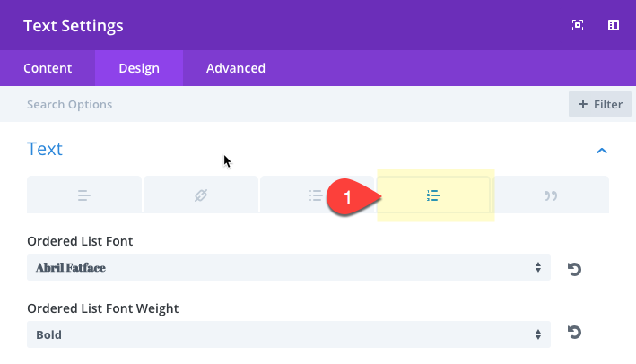The width and height of the screenshot is (636, 364).
Task: Collapse the Text section with the chevron
Action: [x=602, y=150]
